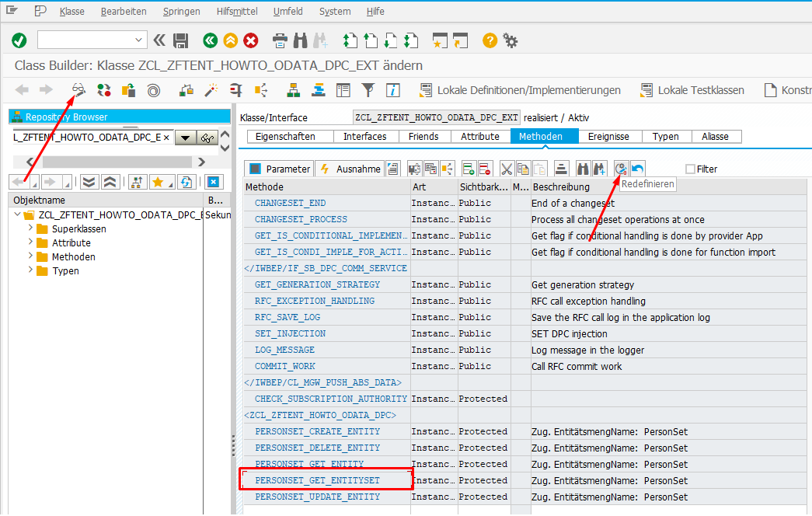The image size is (812, 516).
Task: Click the green Enter checkmark icon
Action: click(x=19, y=40)
